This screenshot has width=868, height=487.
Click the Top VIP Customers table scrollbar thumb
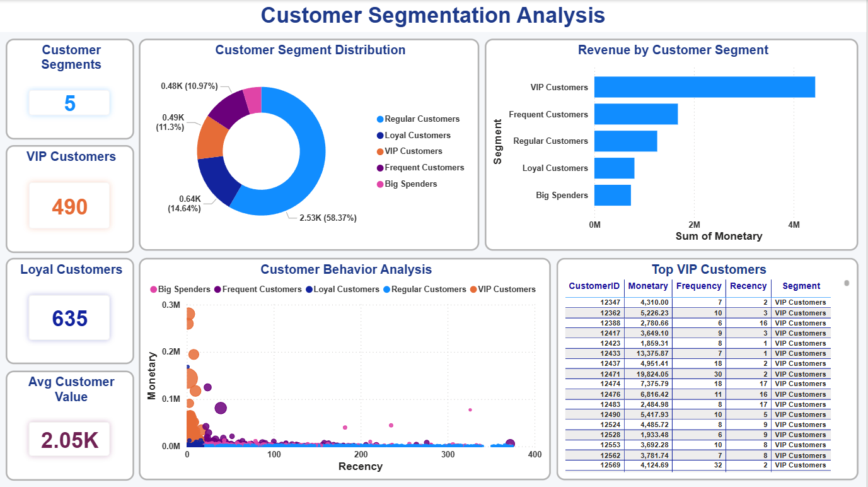[x=847, y=283]
